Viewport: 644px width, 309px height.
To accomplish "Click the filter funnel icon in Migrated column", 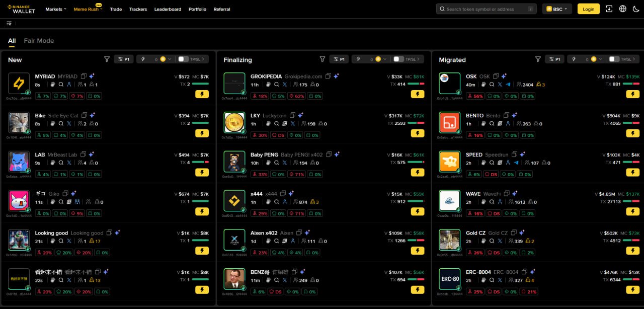I will tap(538, 59).
